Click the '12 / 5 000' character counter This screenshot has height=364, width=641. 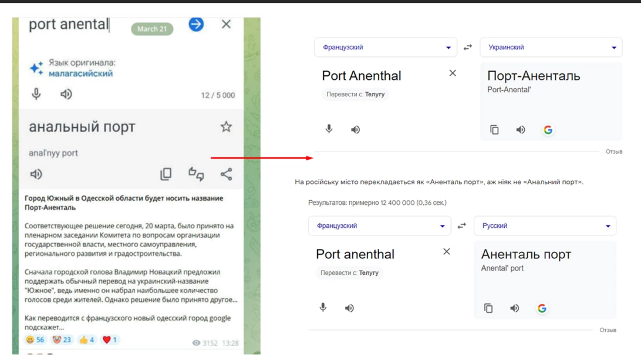coord(218,95)
